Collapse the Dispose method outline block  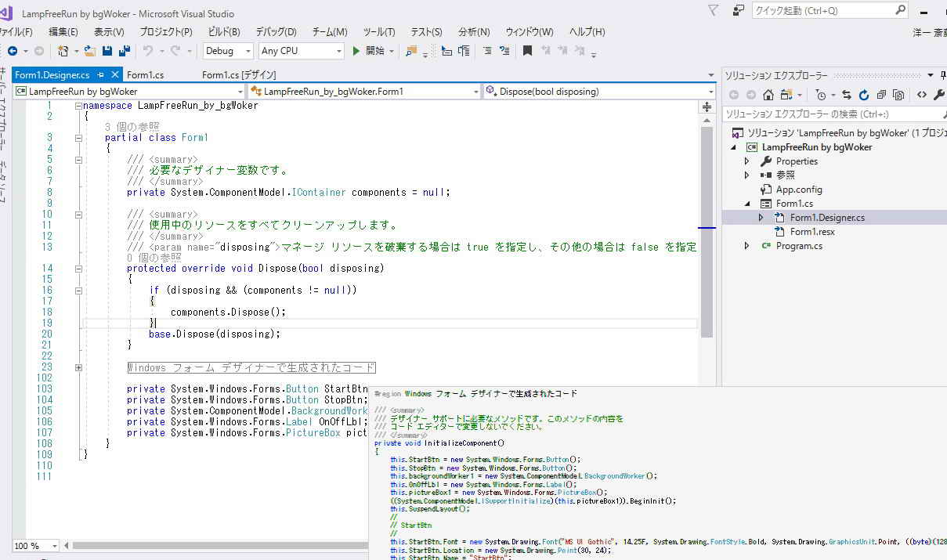[78, 269]
